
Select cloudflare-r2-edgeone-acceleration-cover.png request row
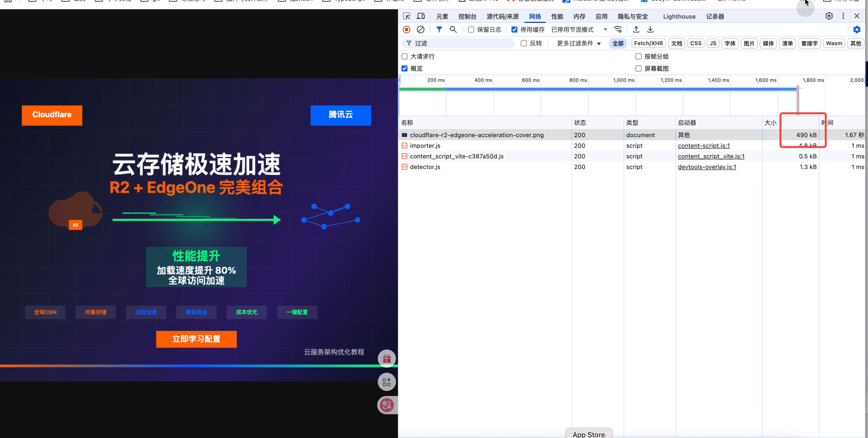(632, 135)
